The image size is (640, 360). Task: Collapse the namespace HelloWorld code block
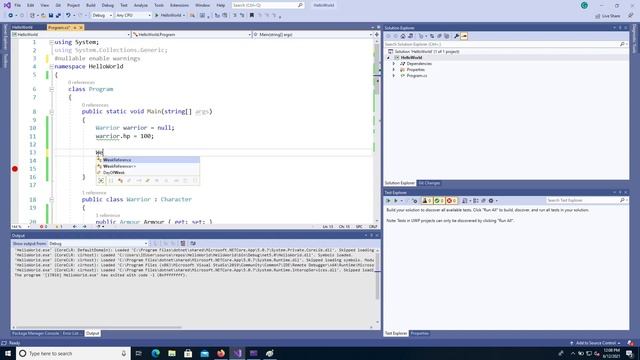click(x=51, y=66)
